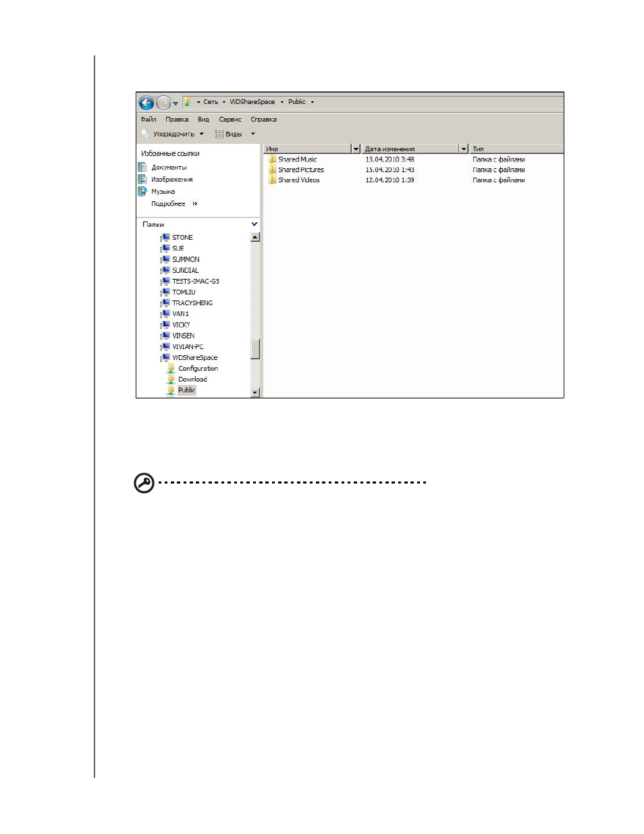Image resolution: width=644 pixels, height=834 pixels.
Task: Select the WDShareSpace breadcrumb segment
Action: point(252,102)
